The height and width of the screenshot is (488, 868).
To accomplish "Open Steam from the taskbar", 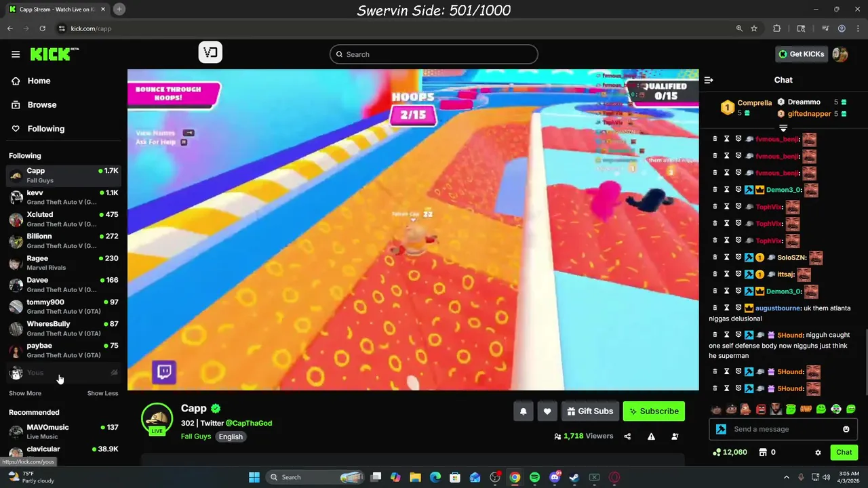I will pyautogui.click(x=574, y=477).
